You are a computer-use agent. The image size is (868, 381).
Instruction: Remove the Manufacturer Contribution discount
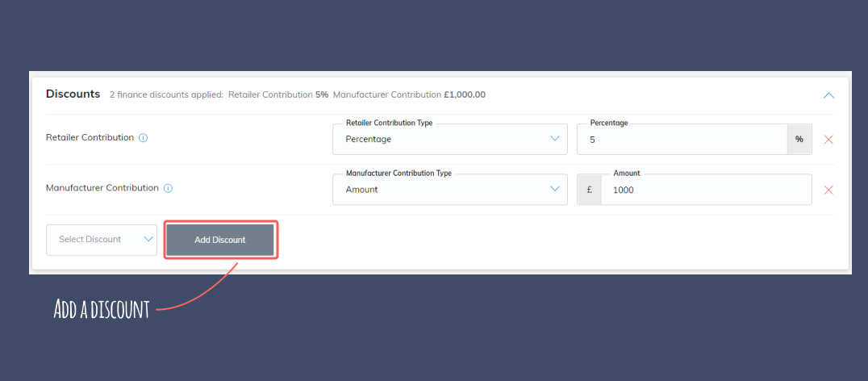coord(828,190)
